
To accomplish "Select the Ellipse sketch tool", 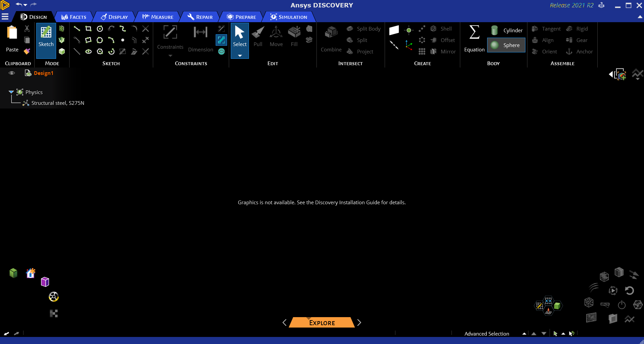I will pos(88,51).
